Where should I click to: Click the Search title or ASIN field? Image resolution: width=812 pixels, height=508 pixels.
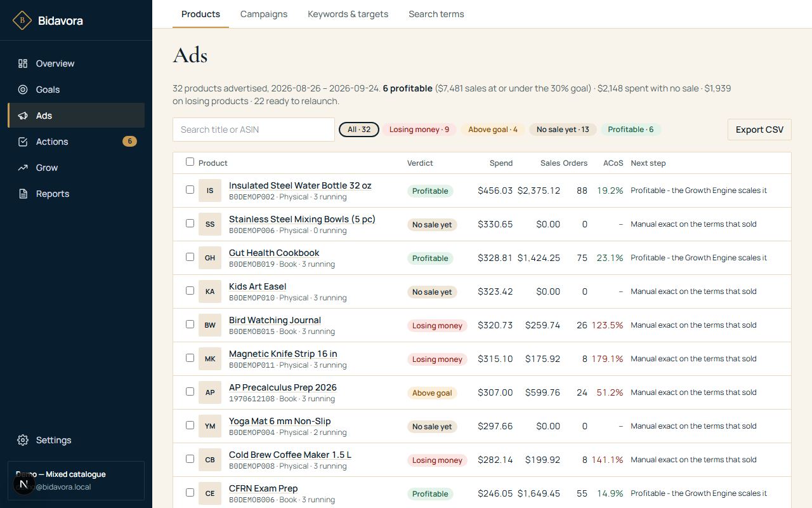(x=254, y=130)
